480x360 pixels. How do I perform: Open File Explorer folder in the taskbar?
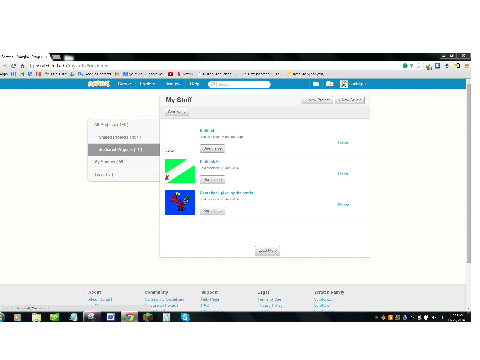pos(36,317)
